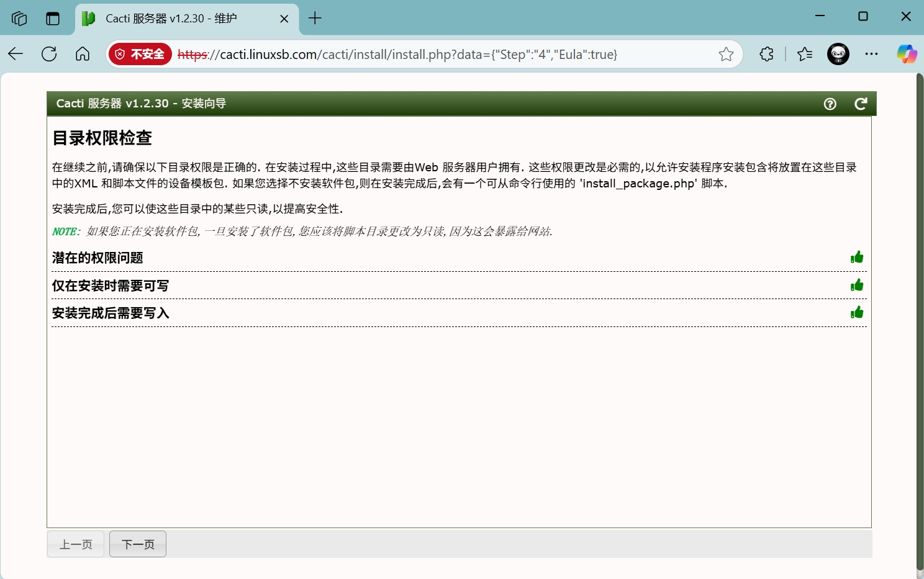
Task: Expand the 仅在安装时需要可写 section
Action: 111,286
